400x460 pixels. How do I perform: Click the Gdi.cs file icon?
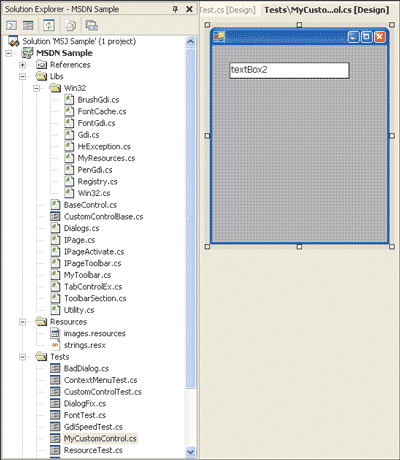69,135
